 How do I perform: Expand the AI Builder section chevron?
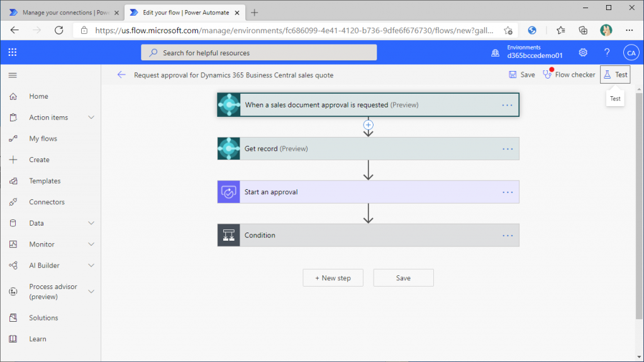point(91,265)
